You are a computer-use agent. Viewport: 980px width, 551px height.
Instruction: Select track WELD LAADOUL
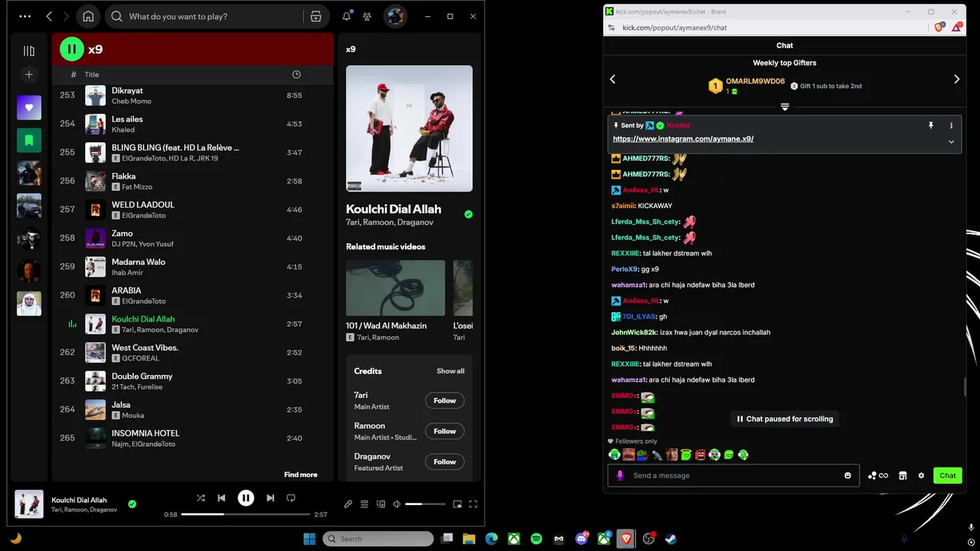pyautogui.click(x=193, y=210)
